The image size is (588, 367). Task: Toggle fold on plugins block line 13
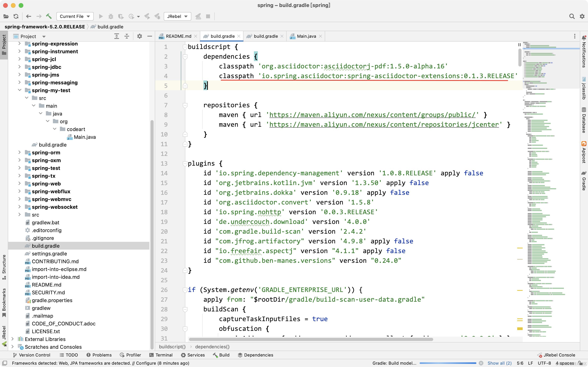coord(185,164)
